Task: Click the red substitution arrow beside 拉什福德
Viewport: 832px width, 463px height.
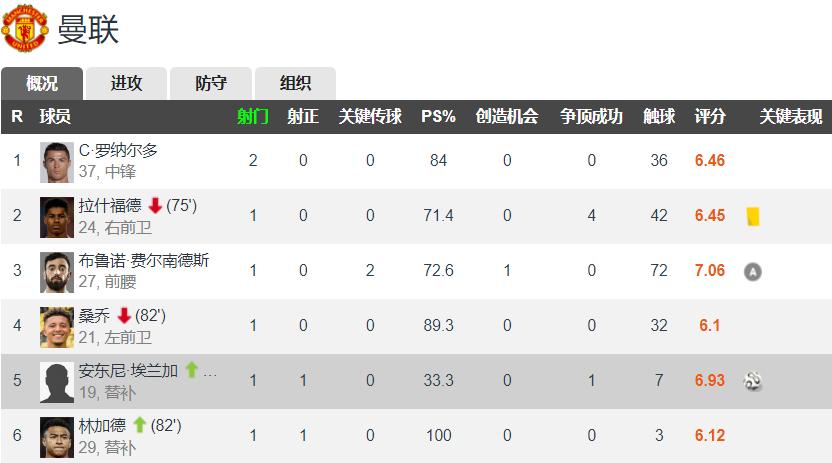Action: 155,206
